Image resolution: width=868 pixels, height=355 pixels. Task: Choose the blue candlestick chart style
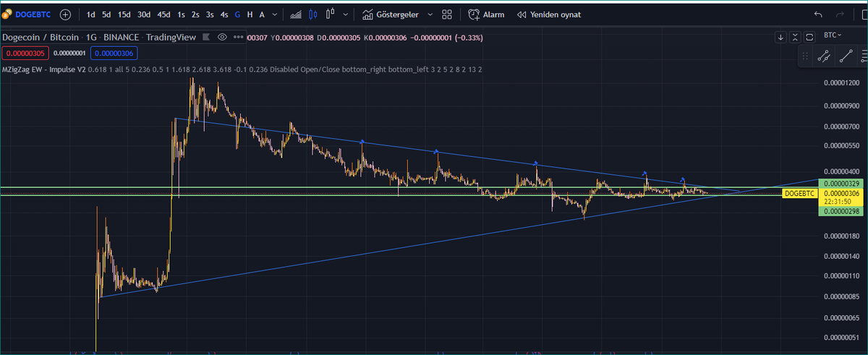click(313, 14)
